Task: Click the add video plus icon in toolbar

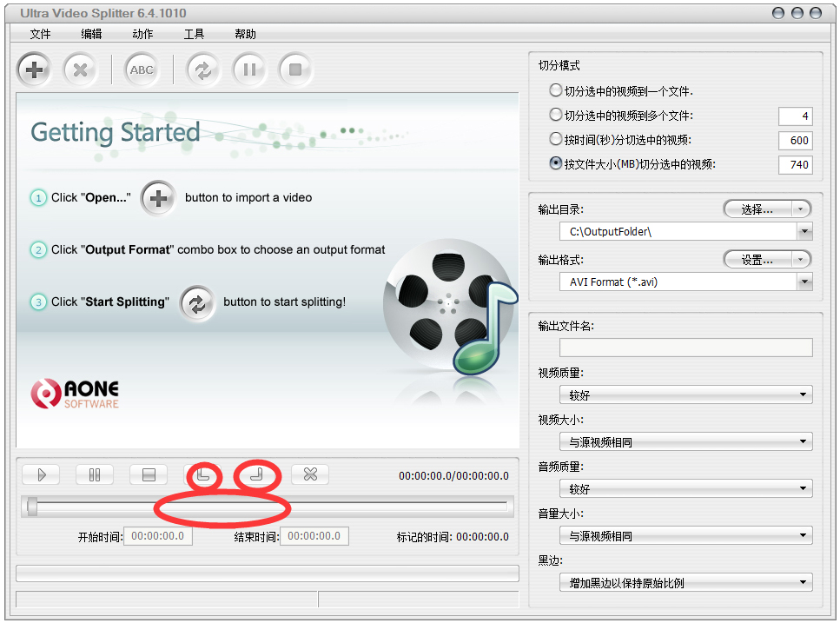Action: pyautogui.click(x=35, y=70)
